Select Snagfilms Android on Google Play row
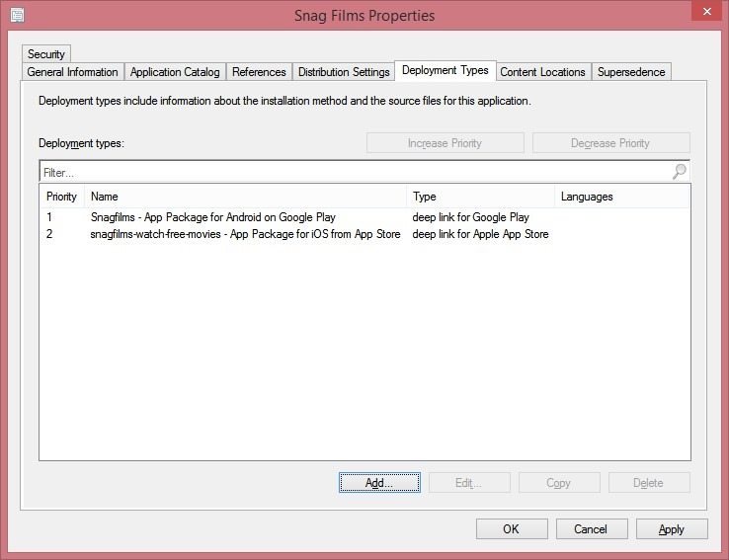The height and width of the screenshot is (560, 729). click(x=364, y=217)
